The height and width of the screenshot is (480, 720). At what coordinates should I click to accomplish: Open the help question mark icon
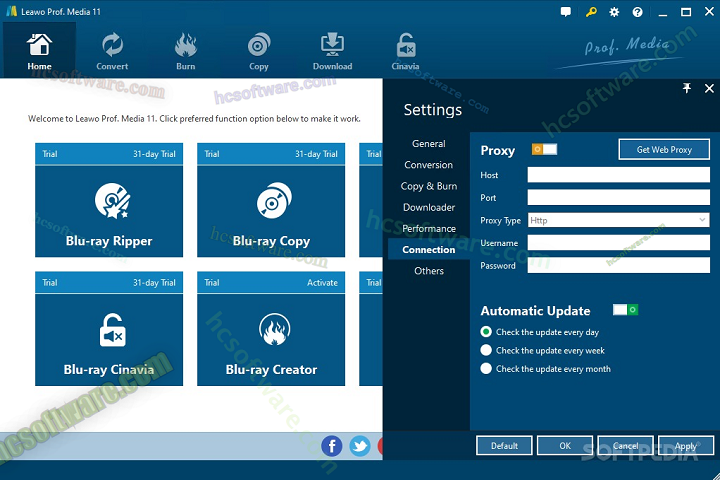point(637,12)
